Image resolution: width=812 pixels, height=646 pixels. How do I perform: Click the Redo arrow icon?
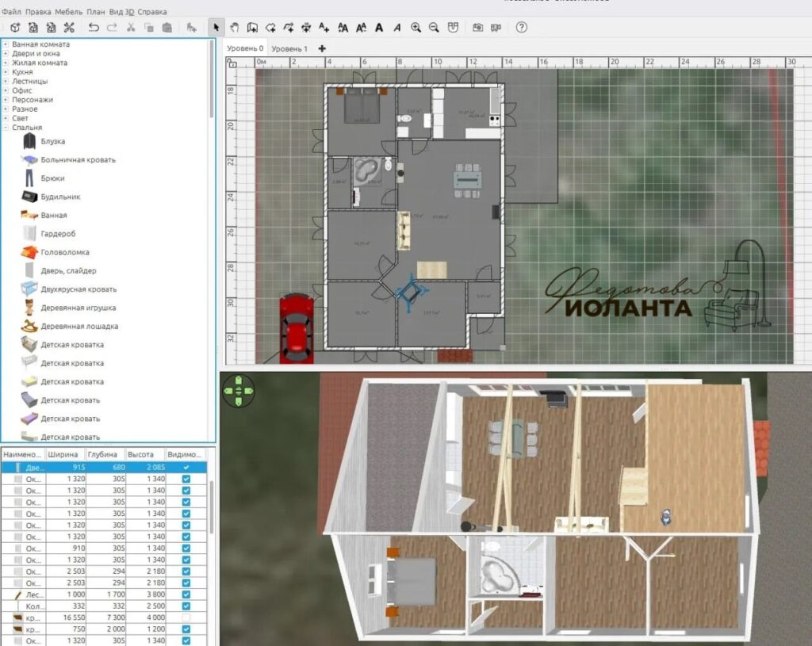pyautogui.click(x=112, y=28)
